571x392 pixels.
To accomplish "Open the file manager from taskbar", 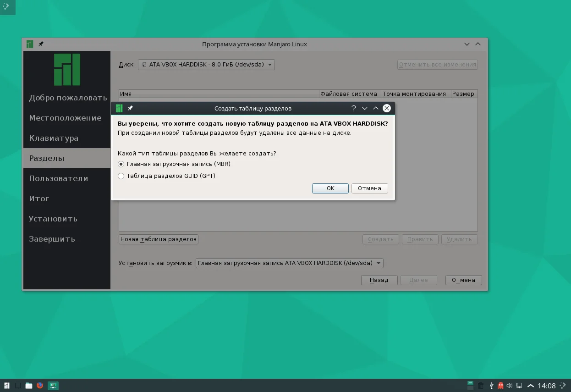I will click(x=29, y=386).
